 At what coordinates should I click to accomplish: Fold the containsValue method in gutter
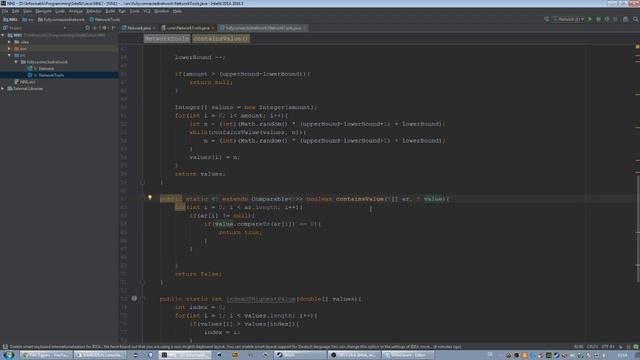tap(143, 199)
